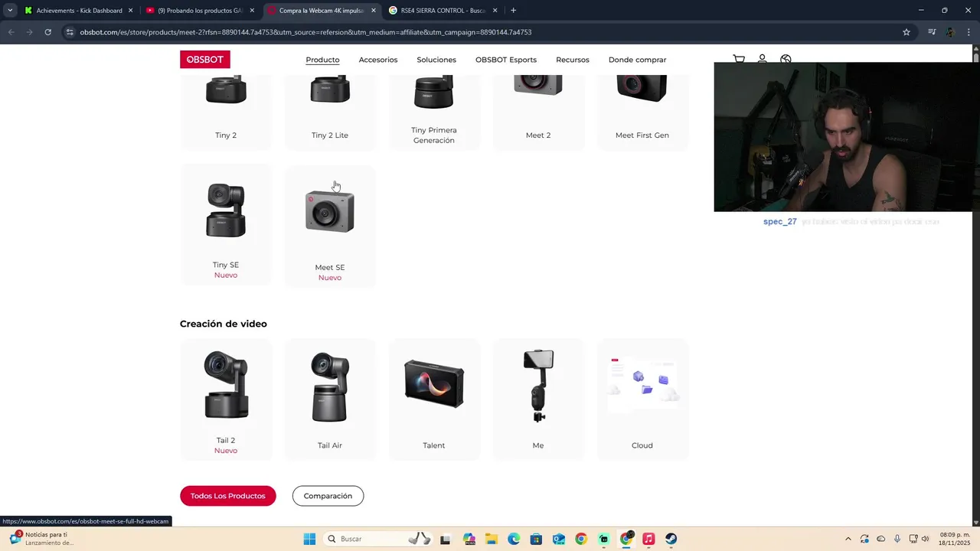980x551 pixels.
Task: Open Donde comprar menu
Action: [x=637, y=60]
